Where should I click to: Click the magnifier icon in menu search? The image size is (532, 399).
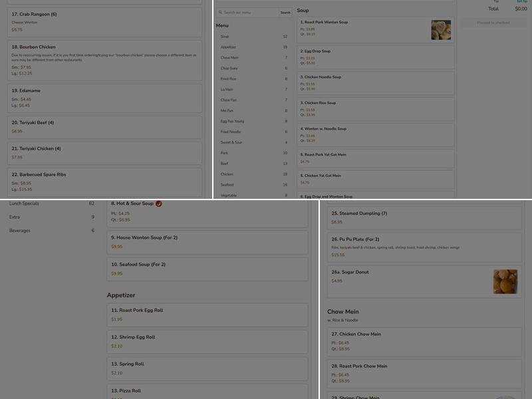tap(220, 13)
